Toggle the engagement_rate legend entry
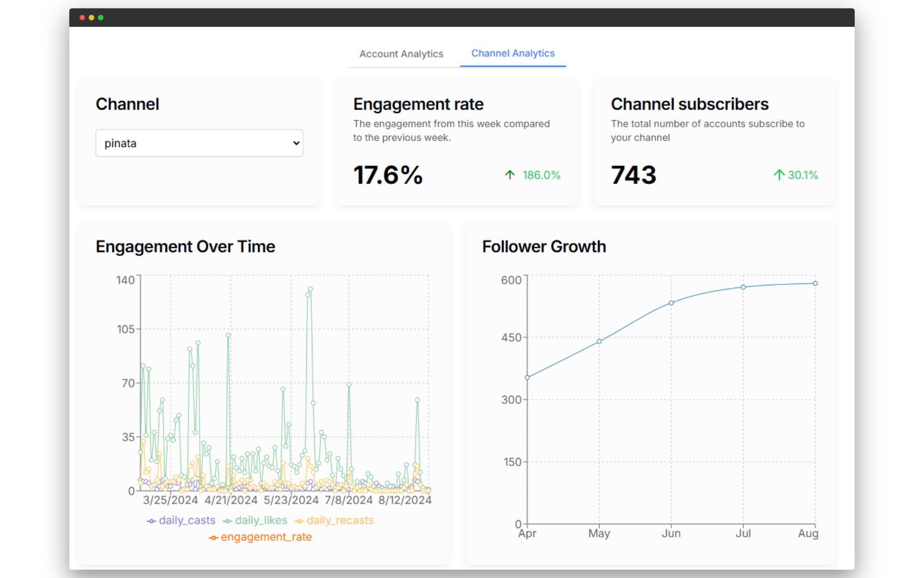This screenshot has width=924, height=578. [x=260, y=537]
